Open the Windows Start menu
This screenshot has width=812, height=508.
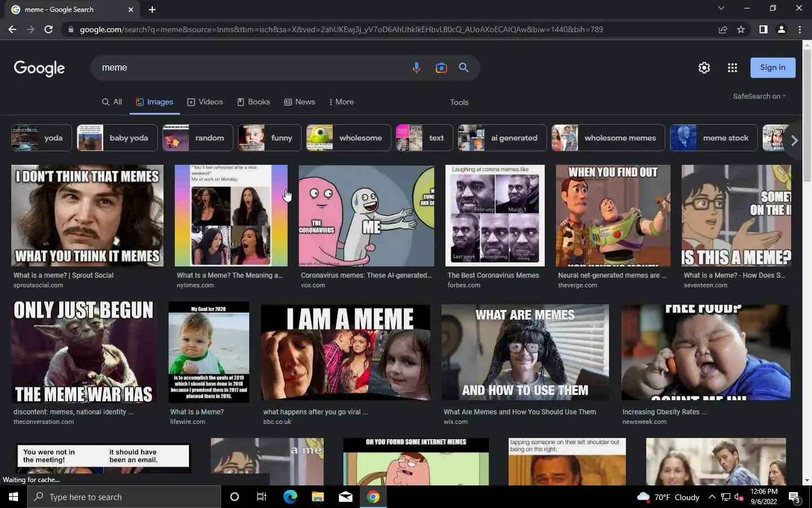point(14,497)
